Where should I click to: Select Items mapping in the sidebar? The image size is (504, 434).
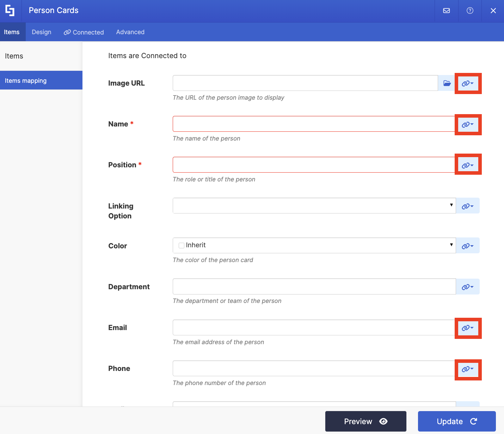click(41, 80)
